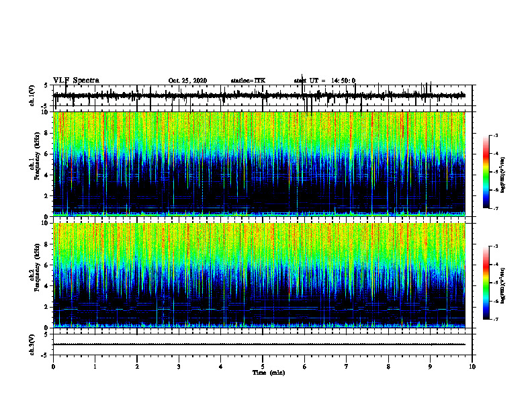Viewport: 532px width, 411px height.
Task: Click the "2" kHz tick on ch.2 frequency axis
Action: [x=47, y=307]
